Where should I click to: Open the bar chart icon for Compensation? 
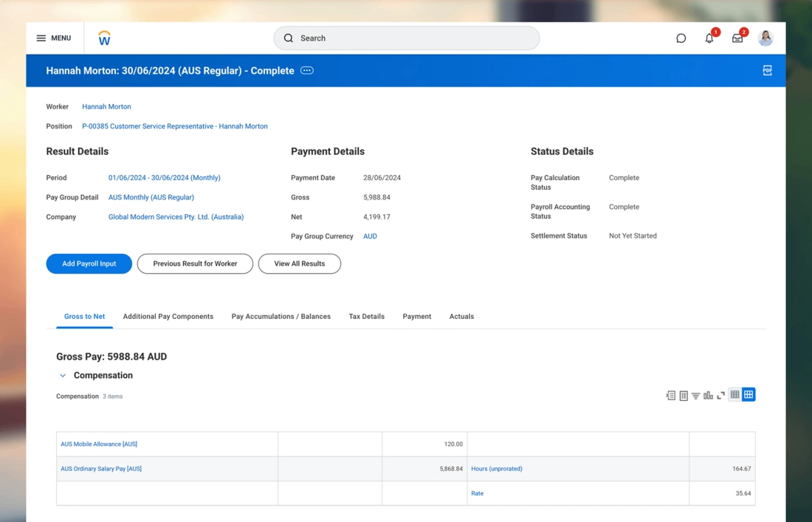[x=708, y=396]
